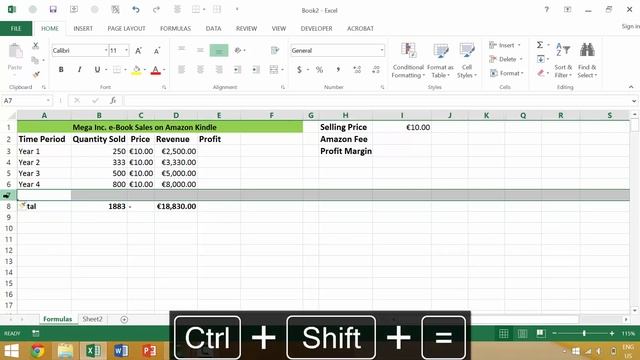Activate the Format Painter brush
Screen dimensions: 640x360
coord(36,74)
